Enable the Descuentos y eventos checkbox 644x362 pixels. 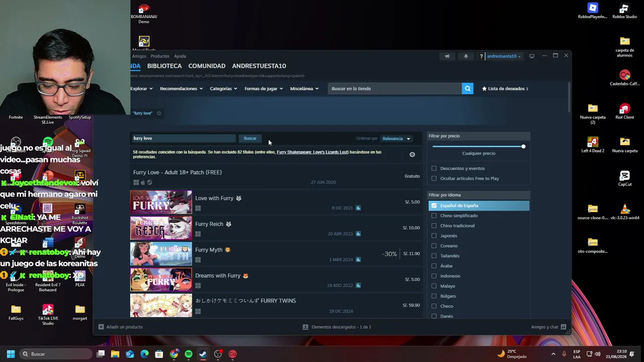point(434,168)
